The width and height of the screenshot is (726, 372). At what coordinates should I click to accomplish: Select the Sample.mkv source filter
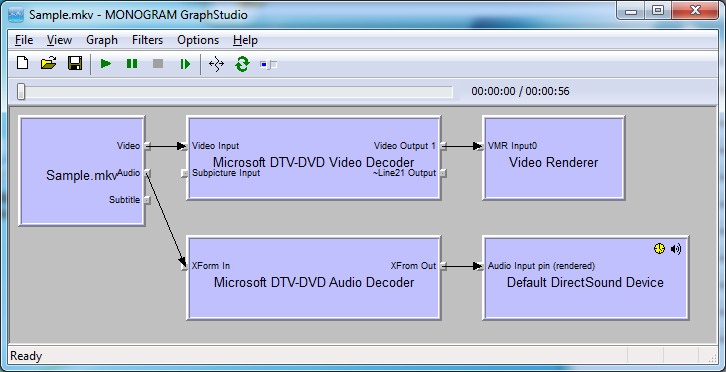click(x=81, y=171)
